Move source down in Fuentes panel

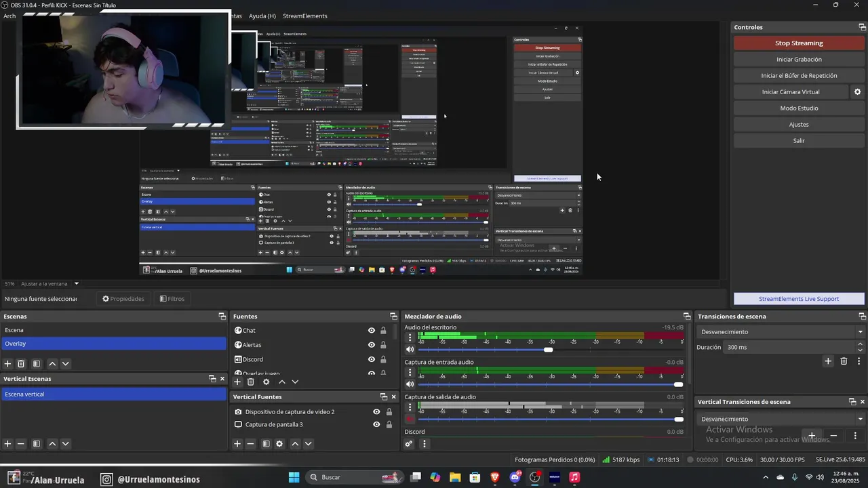(x=295, y=382)
